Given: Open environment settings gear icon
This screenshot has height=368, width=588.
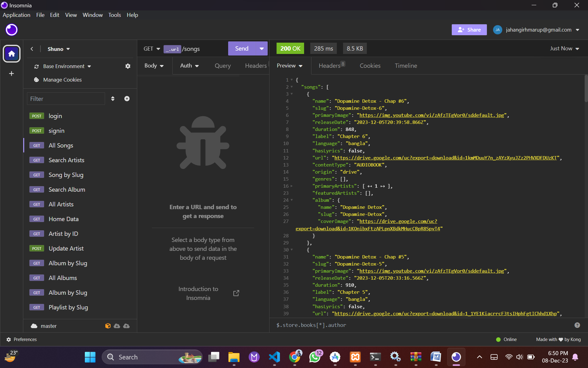Looking at the screenshot, I should click(x=128, y=66).
